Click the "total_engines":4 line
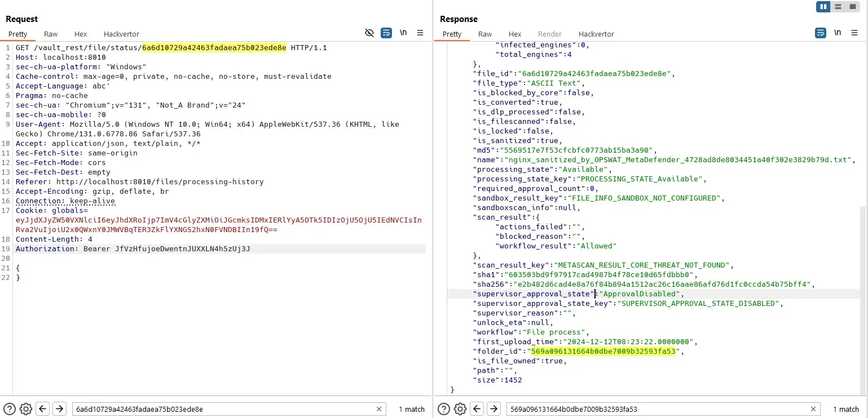 (x=534, y=55)
